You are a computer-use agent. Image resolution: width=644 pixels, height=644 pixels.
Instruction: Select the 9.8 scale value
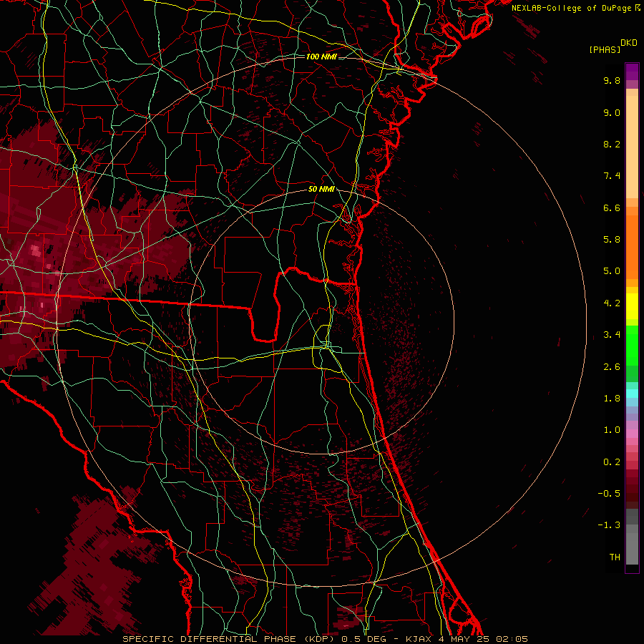[612, 80]
